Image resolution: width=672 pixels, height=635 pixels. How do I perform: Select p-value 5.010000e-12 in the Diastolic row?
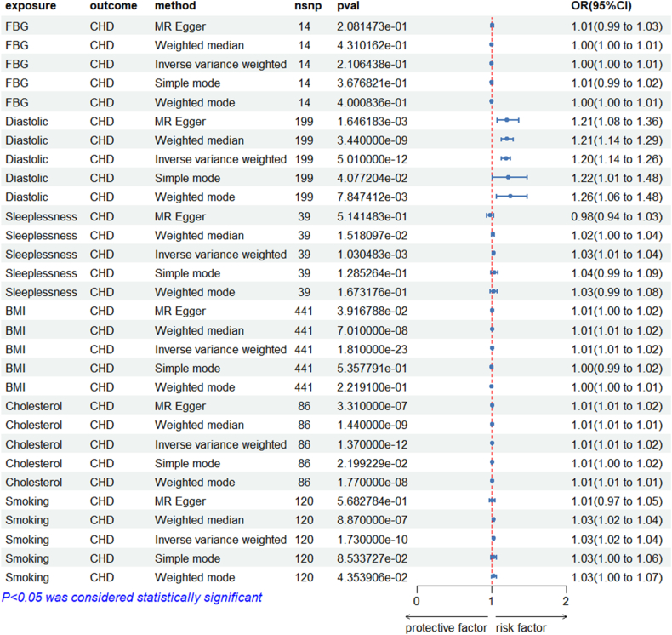(x=372, y=159)
